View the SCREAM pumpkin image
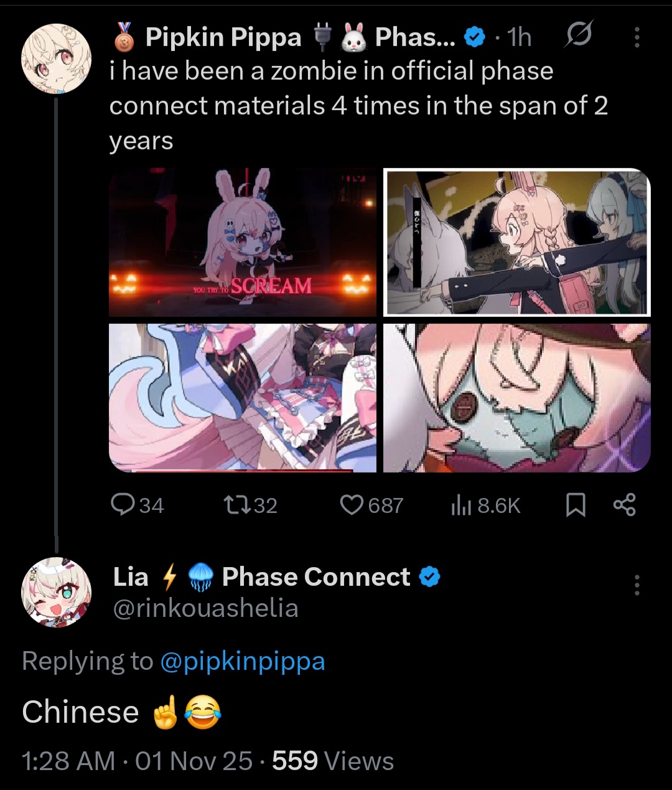Image resolution: width=672 pixels, height=790 pixels. point(243,242)
